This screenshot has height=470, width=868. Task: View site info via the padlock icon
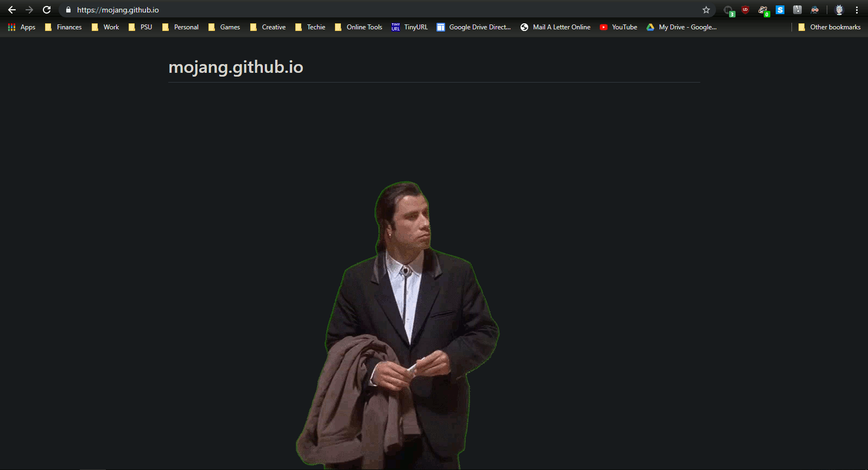[68, 10]
